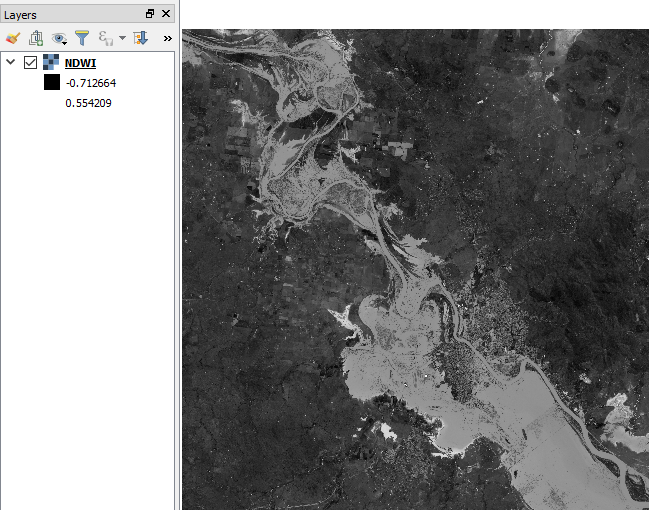Open Manage Map Themes eye icon
This screenshot has height=510, width=656.
click(60, 38)
